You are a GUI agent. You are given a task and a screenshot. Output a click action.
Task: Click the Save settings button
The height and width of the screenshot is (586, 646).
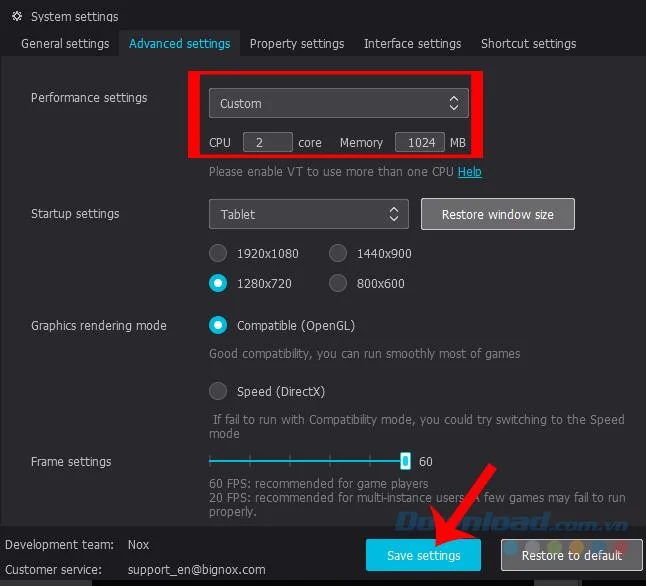pos(423,555)
